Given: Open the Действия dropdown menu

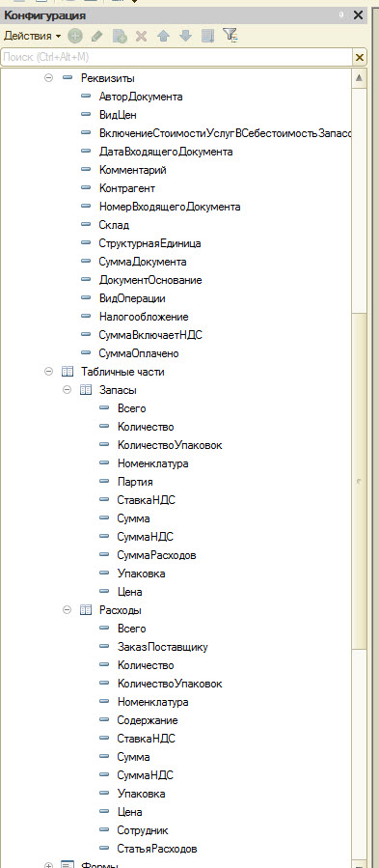Looking at the screenshot, I should (33, 36).
